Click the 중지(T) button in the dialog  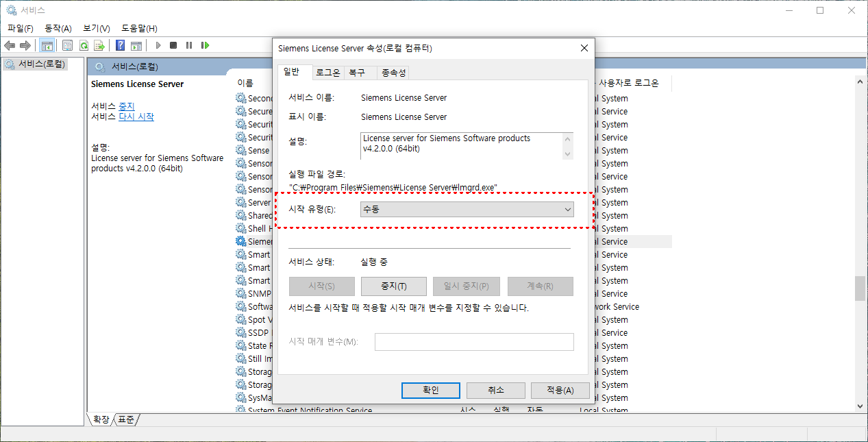point(394,286)
